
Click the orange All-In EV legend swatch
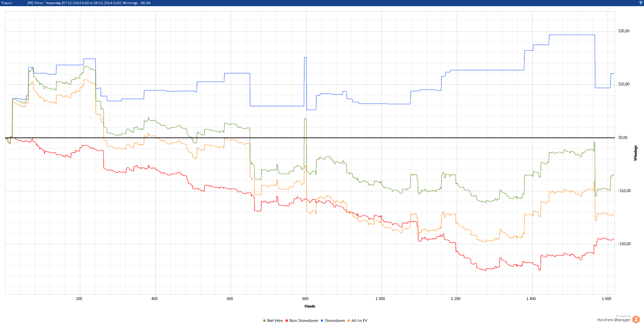click(349, 321)
